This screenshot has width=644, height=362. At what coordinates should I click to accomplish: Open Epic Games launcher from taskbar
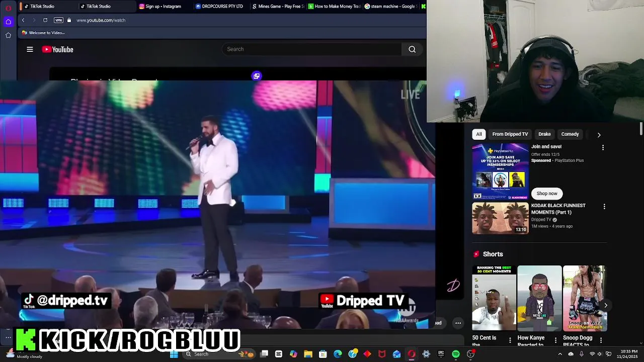point(441,354)
